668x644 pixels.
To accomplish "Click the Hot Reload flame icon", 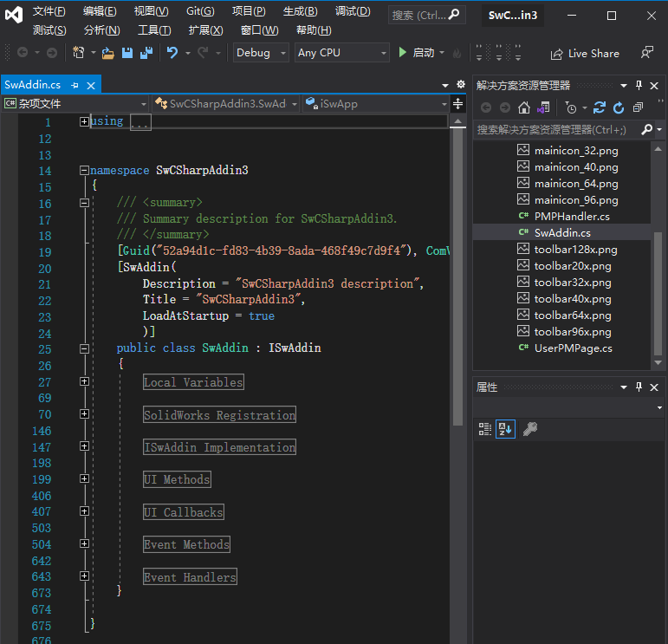I will [457, 53].
